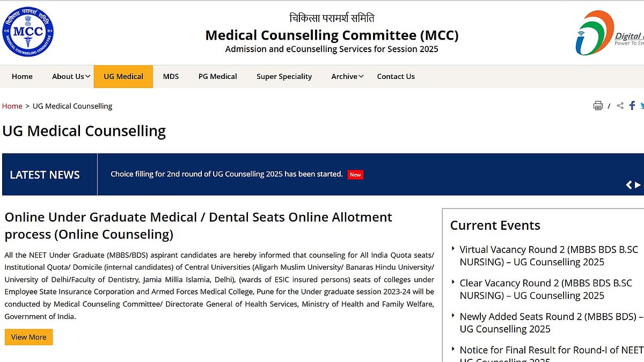Click the choice filling news headline

[226, 174]
